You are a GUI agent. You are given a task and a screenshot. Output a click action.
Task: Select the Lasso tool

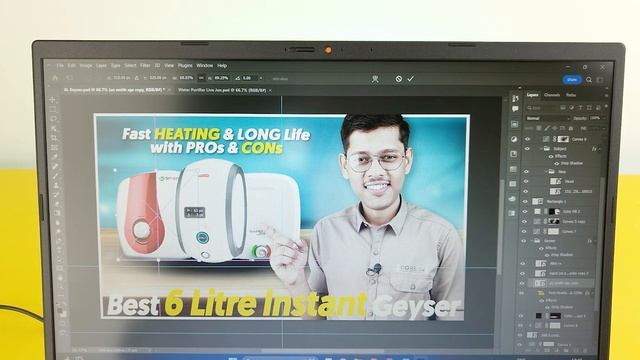[53, 119]
